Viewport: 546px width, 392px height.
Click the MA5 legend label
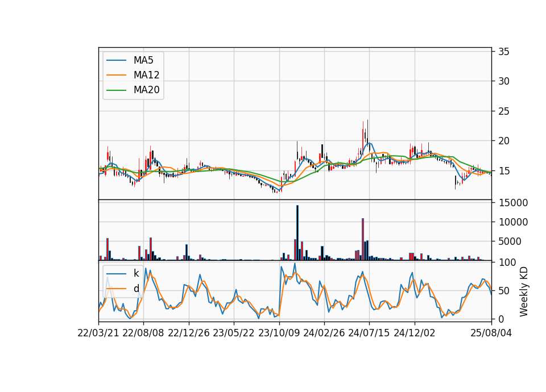pos(143,60)
